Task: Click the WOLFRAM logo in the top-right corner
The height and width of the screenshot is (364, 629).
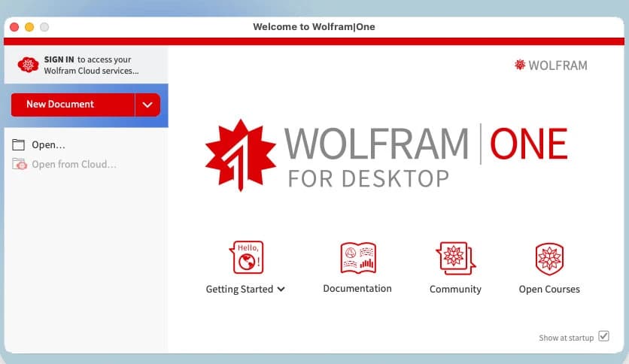Action: (x=551, y=65)
